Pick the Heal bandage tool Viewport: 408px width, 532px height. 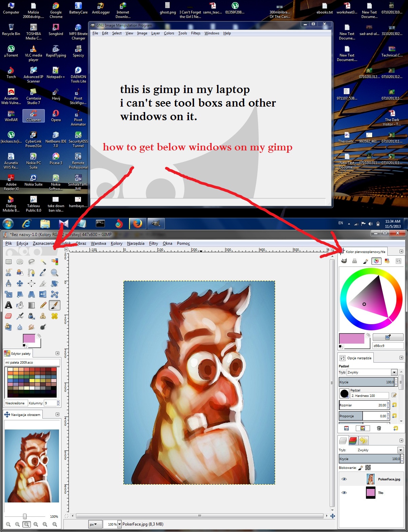click(55, 316)
